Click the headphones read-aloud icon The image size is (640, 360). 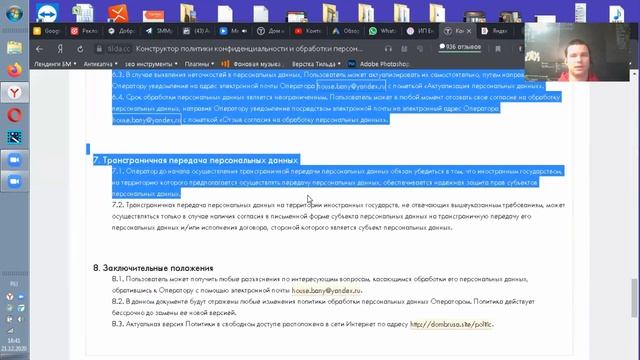click(388, 49)
